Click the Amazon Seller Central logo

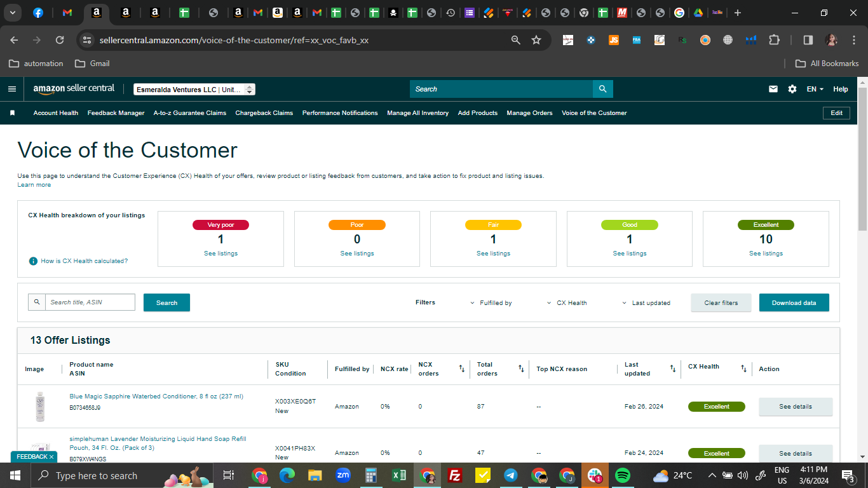[74, 89]
